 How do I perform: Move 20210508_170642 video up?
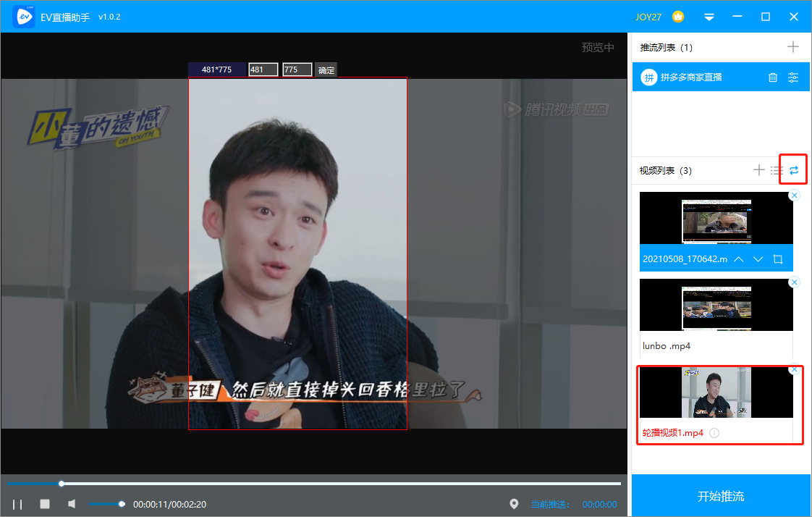click(739, 259)
